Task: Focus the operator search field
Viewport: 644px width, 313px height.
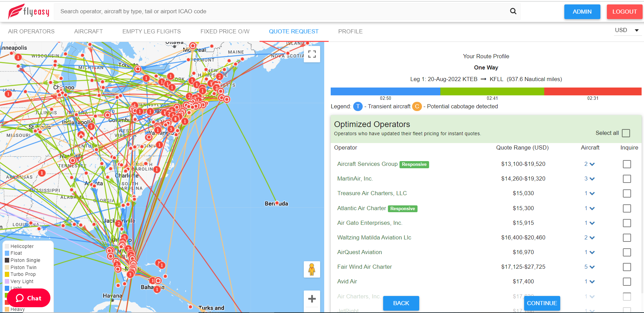Action: (x=283, y=12)
